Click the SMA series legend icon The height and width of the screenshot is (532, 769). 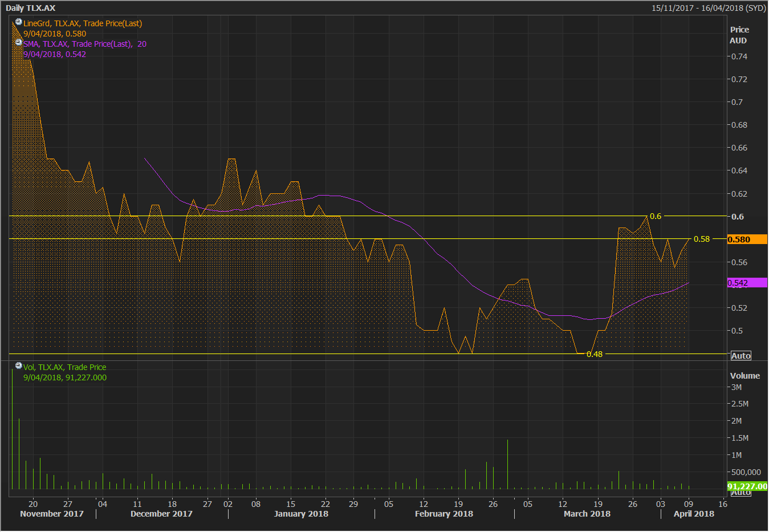pyautogui.click(x=19, y=43)
